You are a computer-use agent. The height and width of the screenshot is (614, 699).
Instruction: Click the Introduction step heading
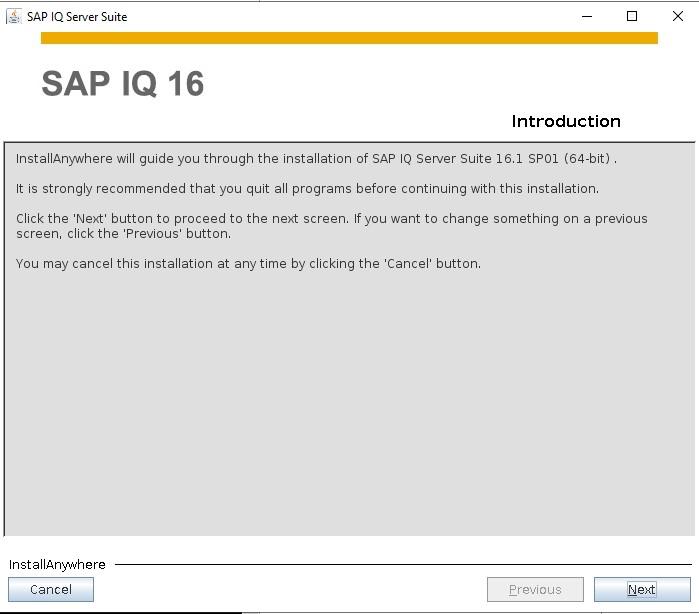566,121
